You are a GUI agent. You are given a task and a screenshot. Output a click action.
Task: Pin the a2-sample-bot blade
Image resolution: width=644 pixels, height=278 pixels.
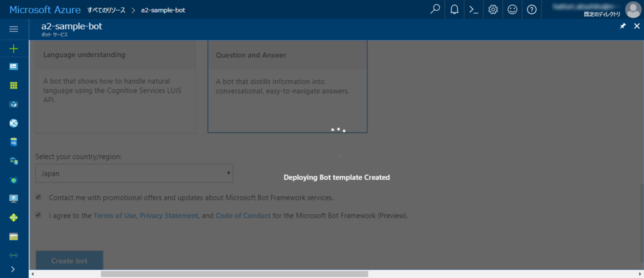(x=623, y=26)
